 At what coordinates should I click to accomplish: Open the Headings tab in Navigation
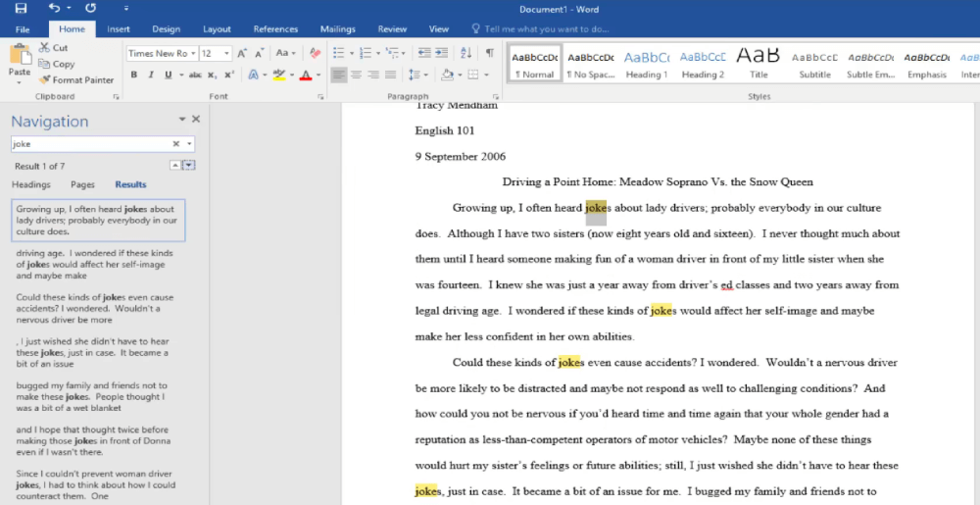point(31,184)
